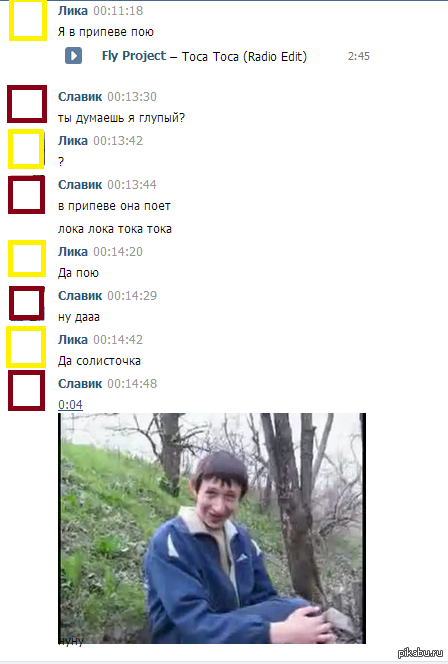Open Лика's name at 00:11:18
This screenshot has height=664, width=448.
click(73, 11)
